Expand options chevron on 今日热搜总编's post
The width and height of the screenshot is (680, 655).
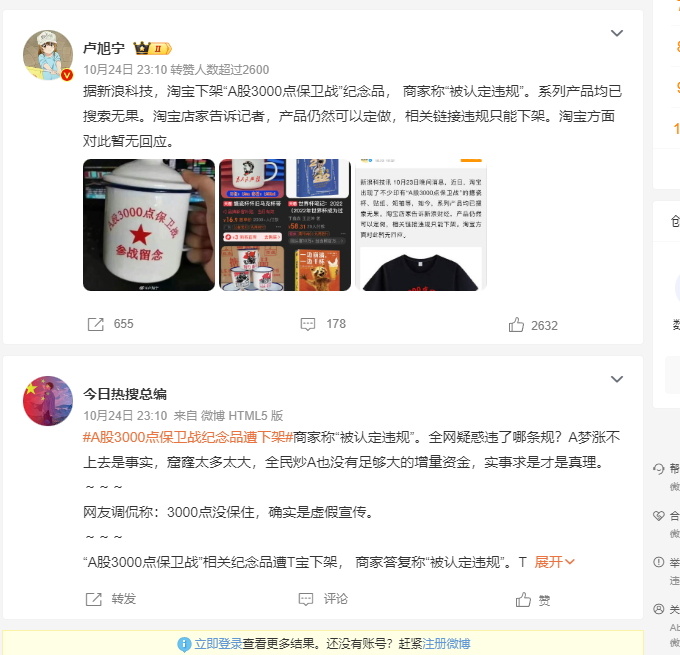click(x=617, y=379)
